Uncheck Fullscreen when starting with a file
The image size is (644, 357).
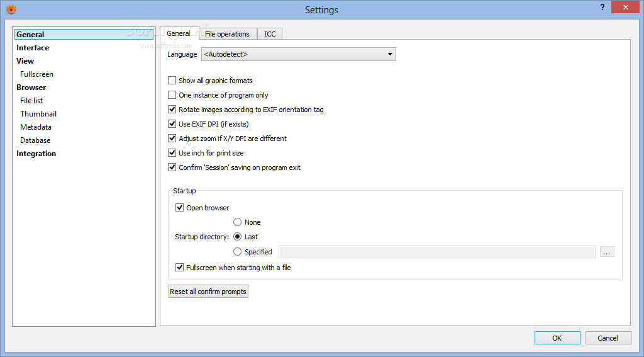click(x=179, y=268)
